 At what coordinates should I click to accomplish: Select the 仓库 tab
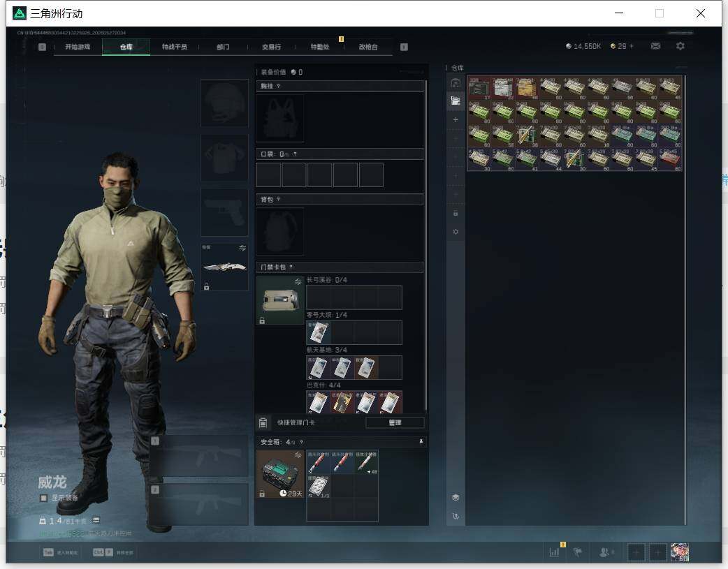126,47
